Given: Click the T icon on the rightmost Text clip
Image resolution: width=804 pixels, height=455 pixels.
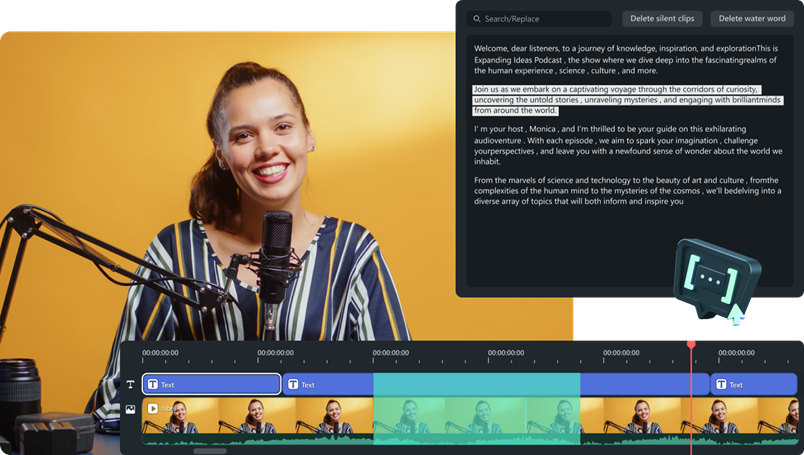Looking at the screenshot, I should 721,384.
